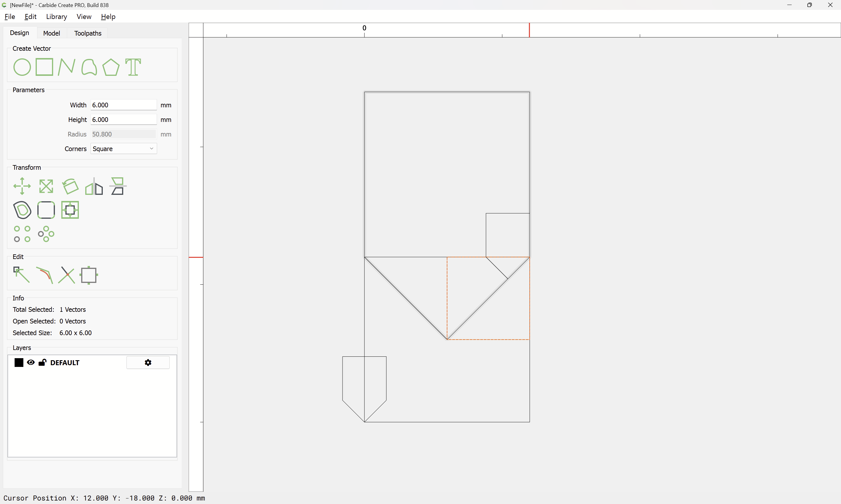This screenshot has height=504, width=841.
Task: Click the Move transform tool
Action: tap(22, 186)
